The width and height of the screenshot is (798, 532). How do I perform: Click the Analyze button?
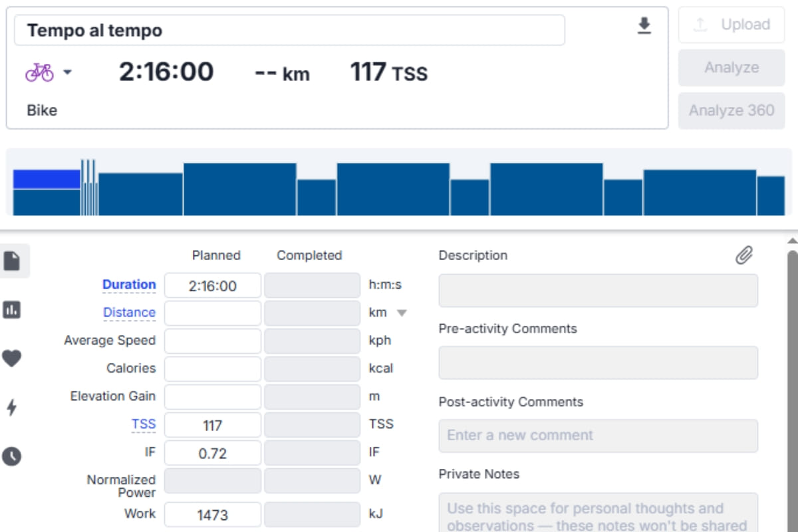tap(731, 68)
